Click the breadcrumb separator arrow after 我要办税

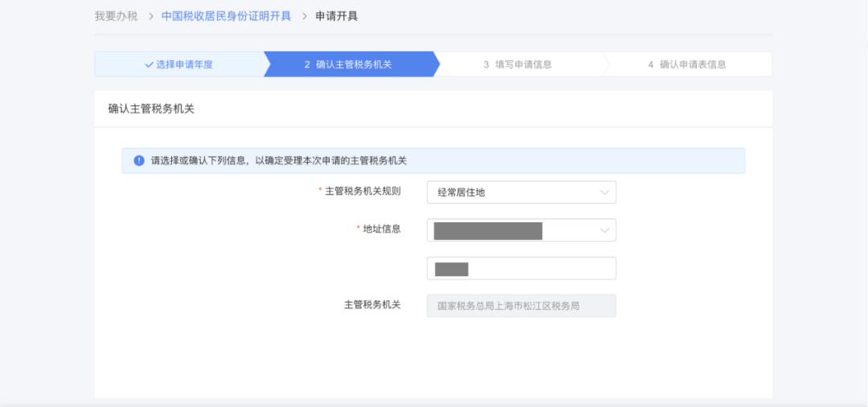pyautogui.click(x=150, y=16)
